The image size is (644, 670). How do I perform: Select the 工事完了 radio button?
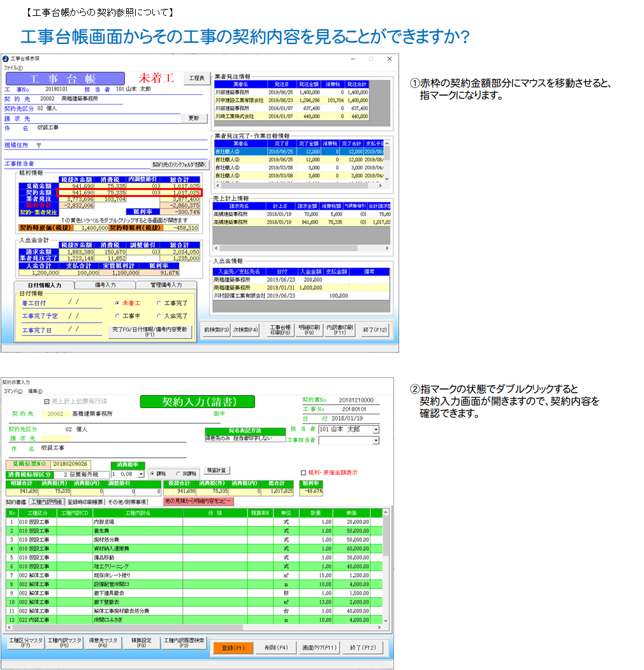159,303
